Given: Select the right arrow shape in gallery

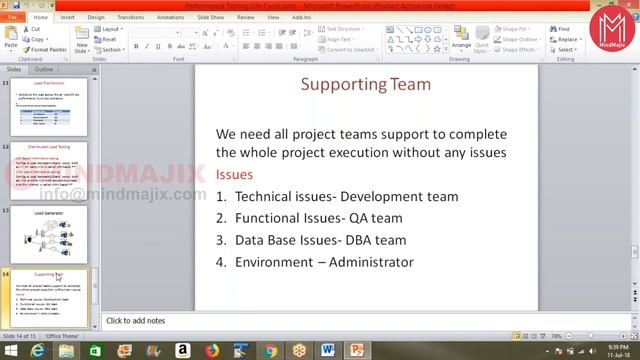Looking at the screenshot, I should click(x=418, y=39).
